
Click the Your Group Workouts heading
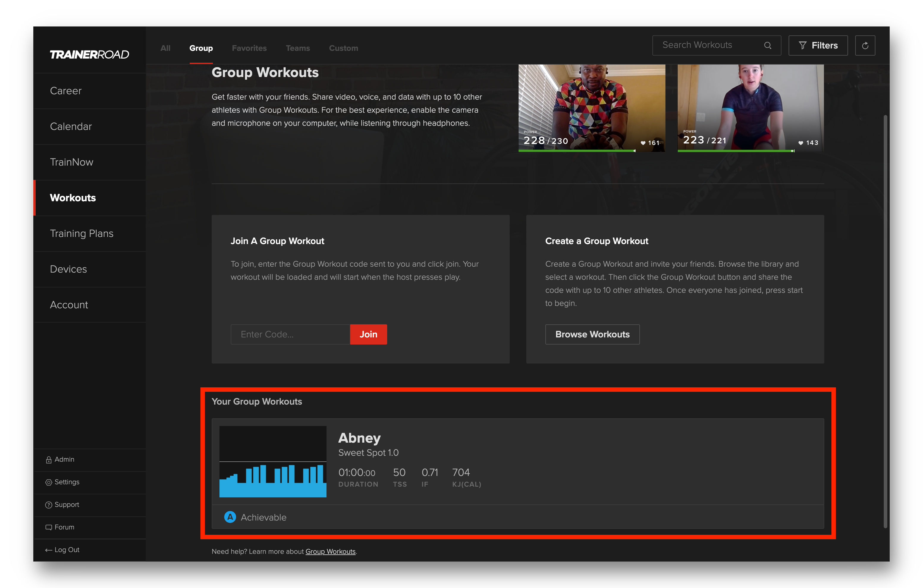257,402
